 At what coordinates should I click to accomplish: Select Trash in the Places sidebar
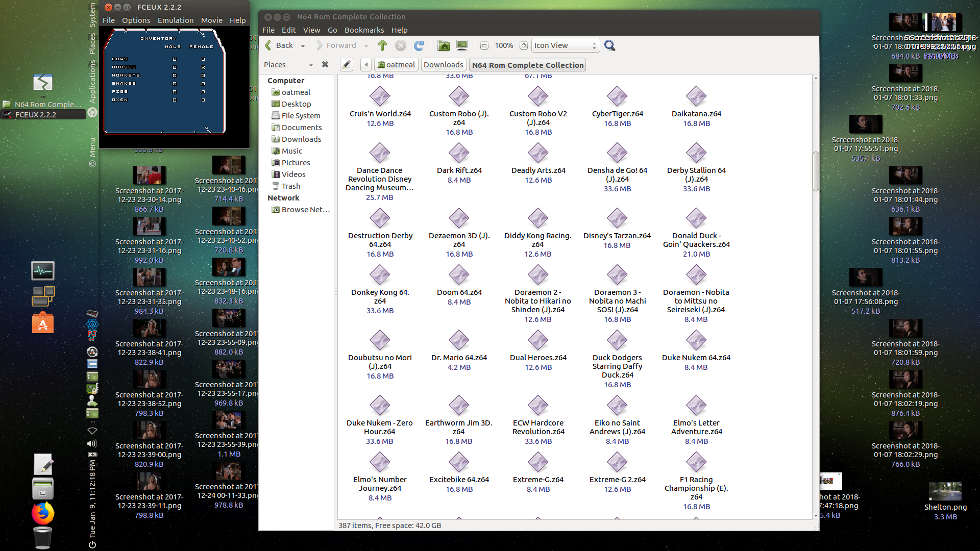pyautogui.click(x=291, y=186)
